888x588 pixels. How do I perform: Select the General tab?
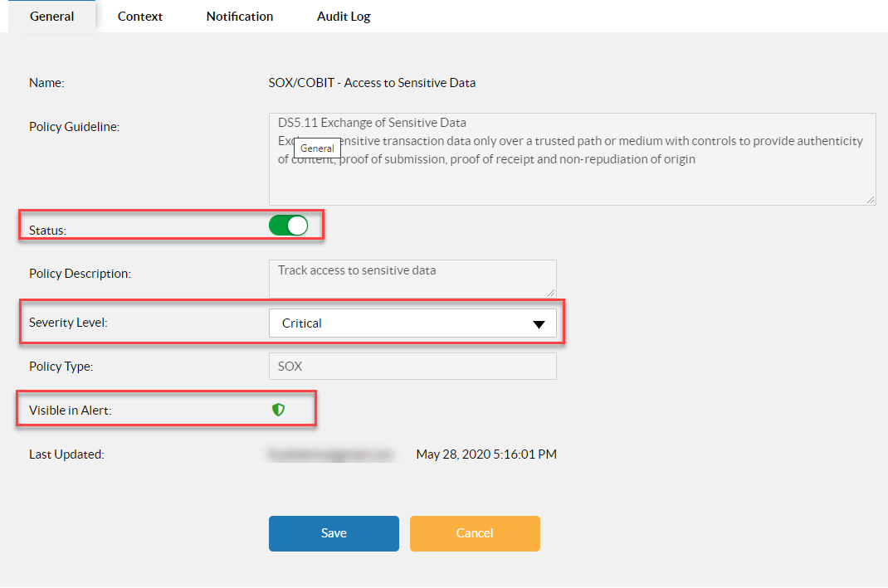click(x=51, y=16)
